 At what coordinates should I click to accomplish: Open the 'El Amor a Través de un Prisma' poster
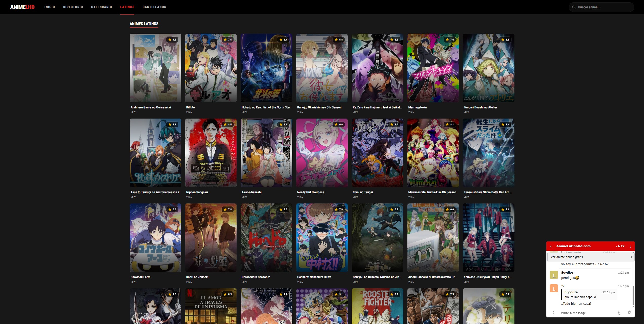pos(211,306)
